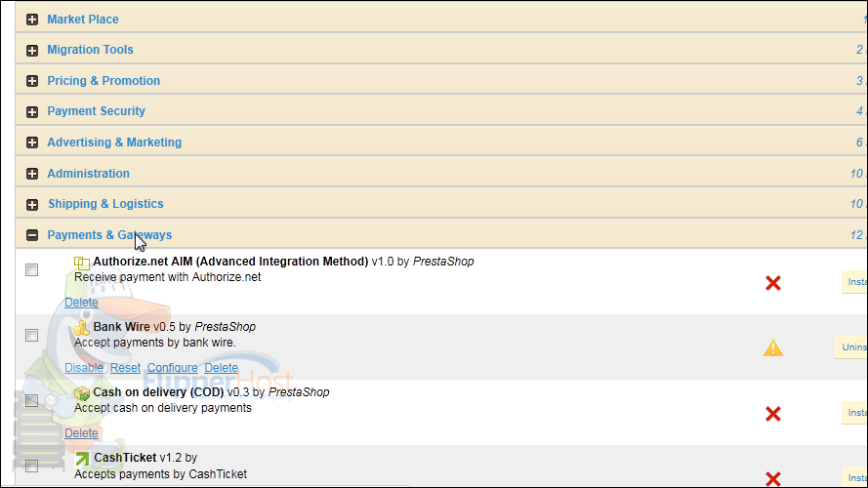Click the CashTicket green arrow icon

(x=82, y=459)
